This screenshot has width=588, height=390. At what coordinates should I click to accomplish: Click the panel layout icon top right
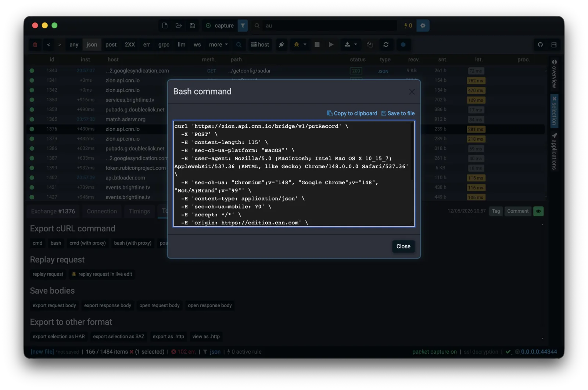coord(554,45)
